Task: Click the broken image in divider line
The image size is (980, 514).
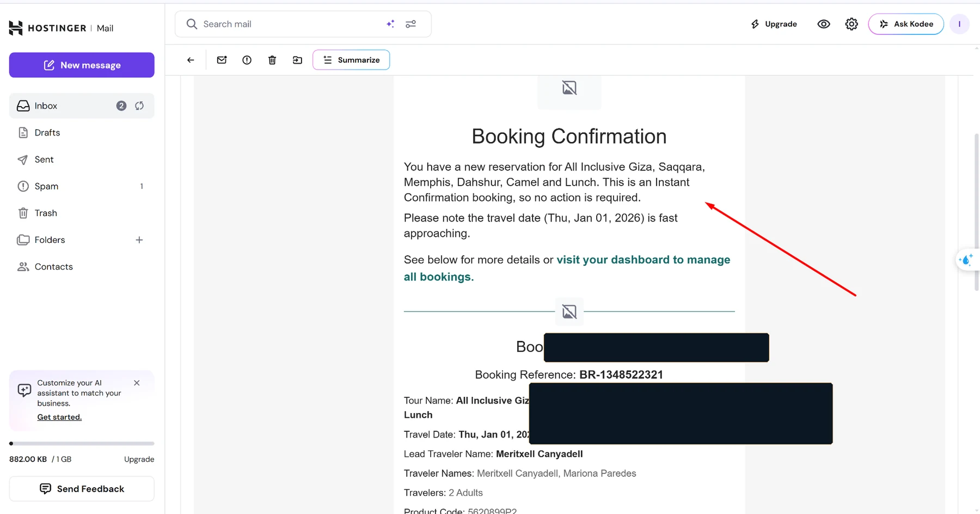Action: 569,311
